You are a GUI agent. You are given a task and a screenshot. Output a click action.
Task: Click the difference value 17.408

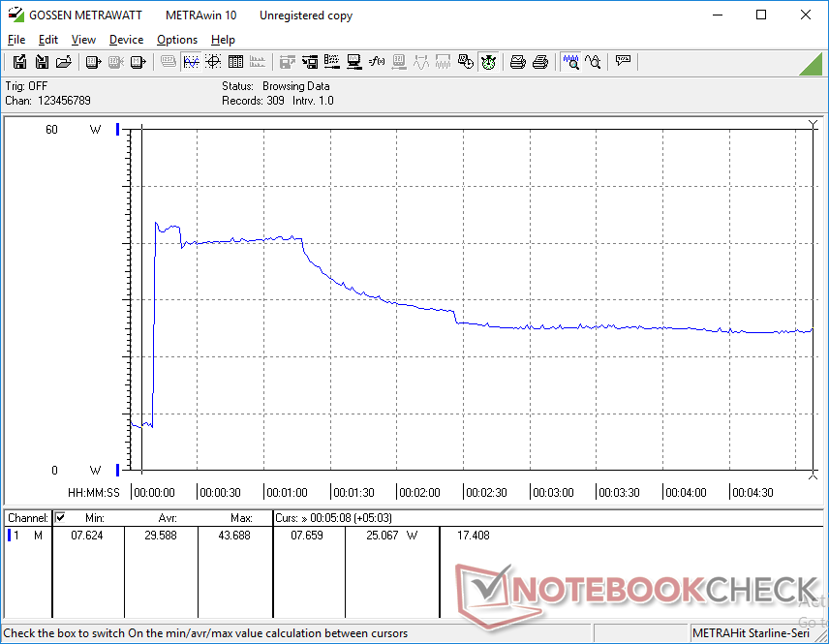(x=474, y=536)
